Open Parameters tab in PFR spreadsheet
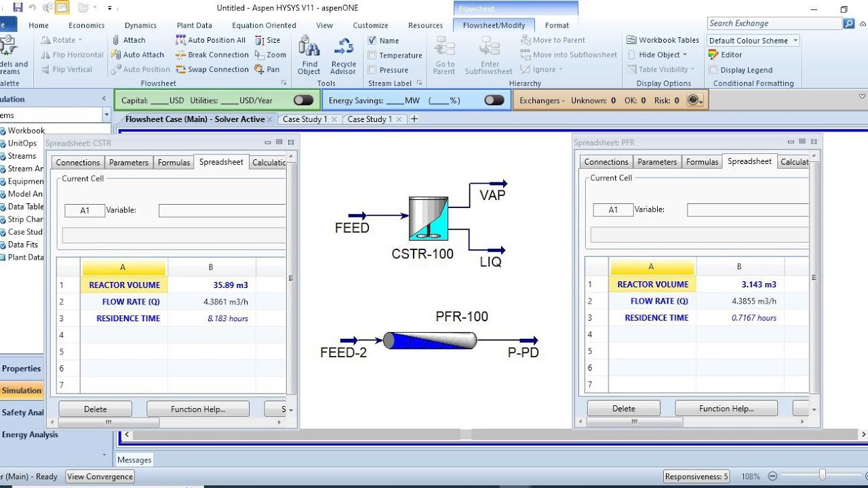 657,162
